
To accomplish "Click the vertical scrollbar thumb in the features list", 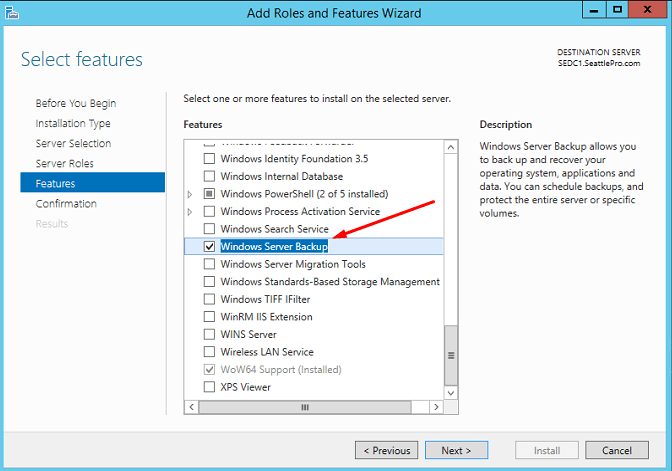I will pos(450,356).
